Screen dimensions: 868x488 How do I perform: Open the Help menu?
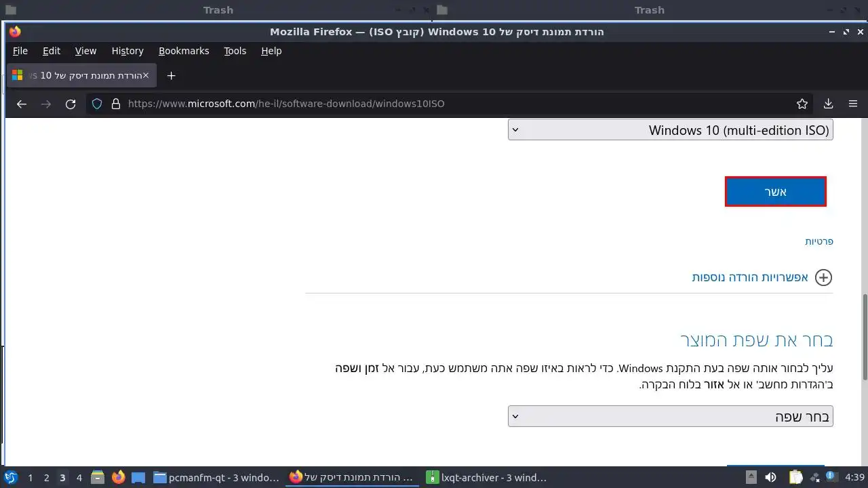(x=271, y=51)
